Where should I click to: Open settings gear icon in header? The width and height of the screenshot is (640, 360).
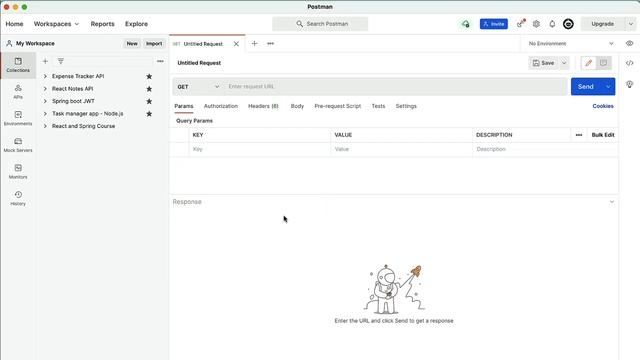pyautogui.click(x=536, y=24)
